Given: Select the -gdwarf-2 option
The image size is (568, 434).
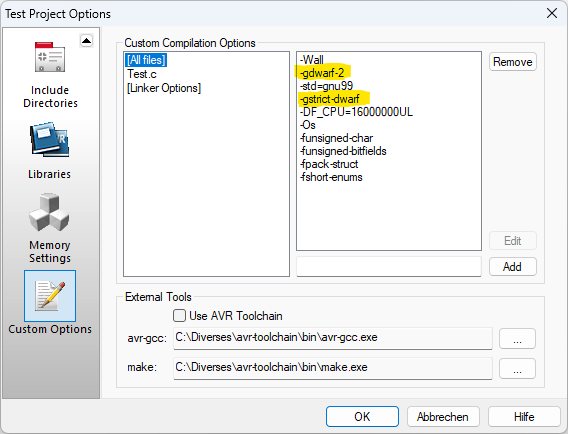Looking at the screenshot, I should (x=322, y=73).
